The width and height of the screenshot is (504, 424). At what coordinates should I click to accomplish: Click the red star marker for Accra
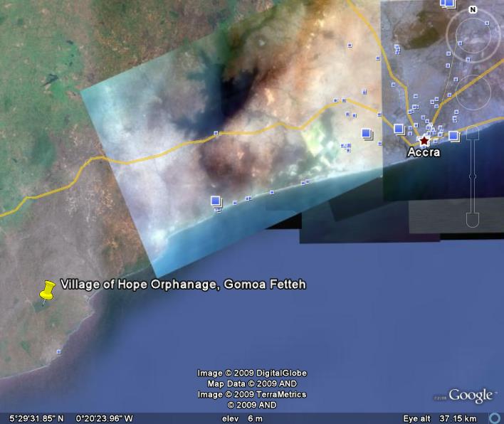pyautogui.click(x=424, y=141)
